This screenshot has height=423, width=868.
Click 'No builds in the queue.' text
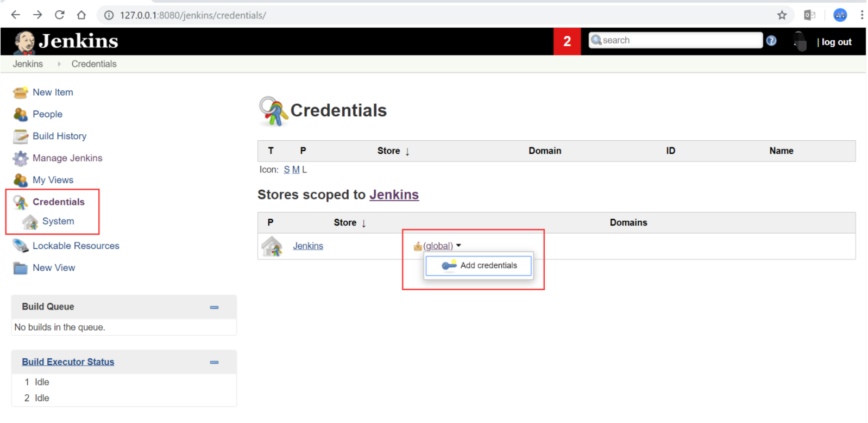tap(60, 327)
